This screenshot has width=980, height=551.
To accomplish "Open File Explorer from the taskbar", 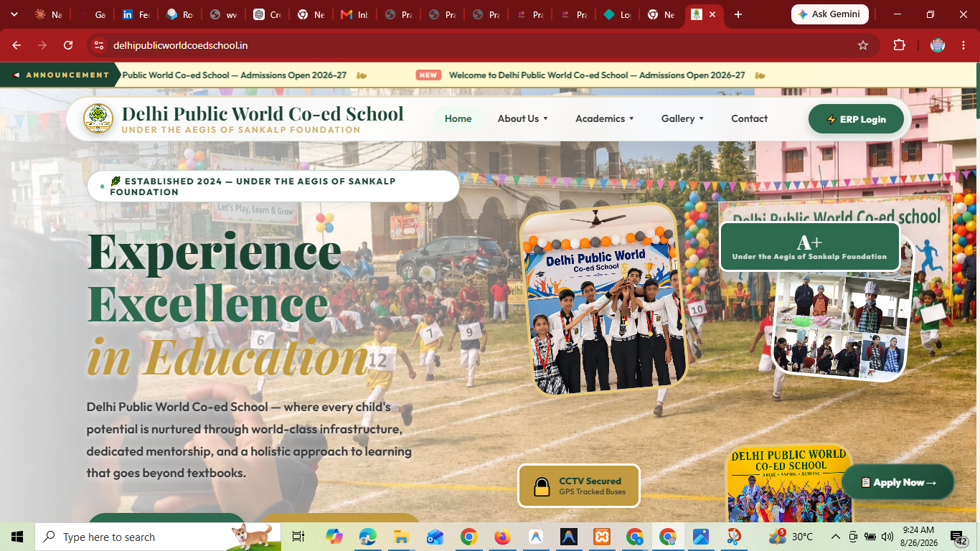I will (400, 537).
